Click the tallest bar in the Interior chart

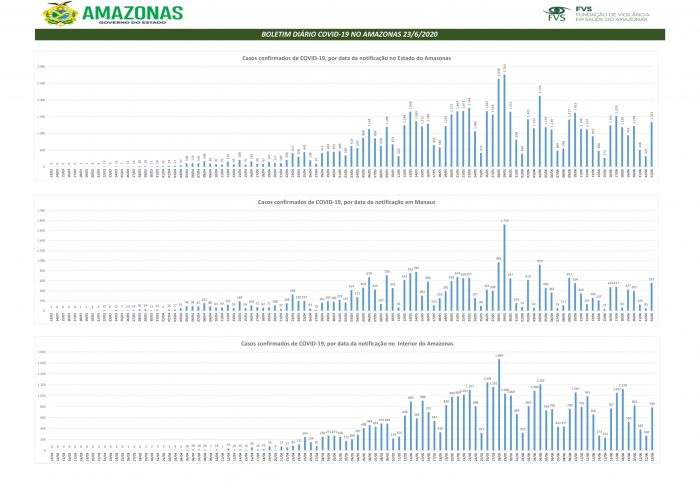(x=499, y=404)
